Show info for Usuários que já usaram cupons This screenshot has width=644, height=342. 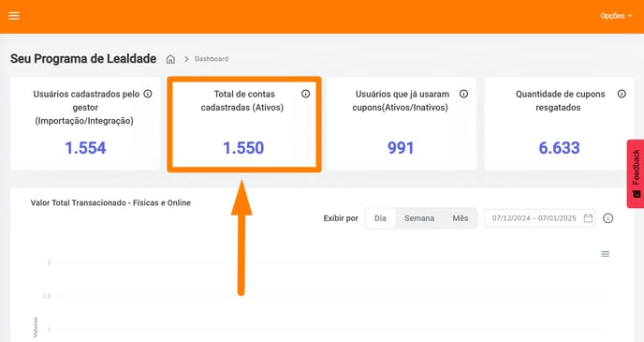click(463, 94)
